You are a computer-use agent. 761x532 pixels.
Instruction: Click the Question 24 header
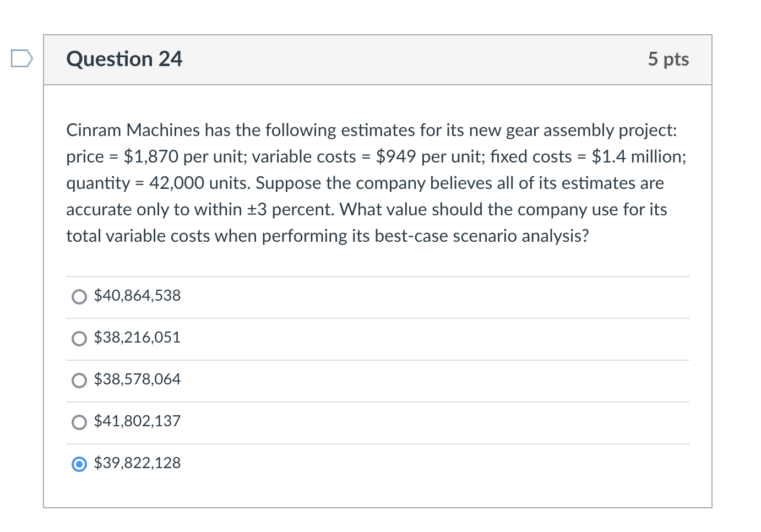click(124, 59)
